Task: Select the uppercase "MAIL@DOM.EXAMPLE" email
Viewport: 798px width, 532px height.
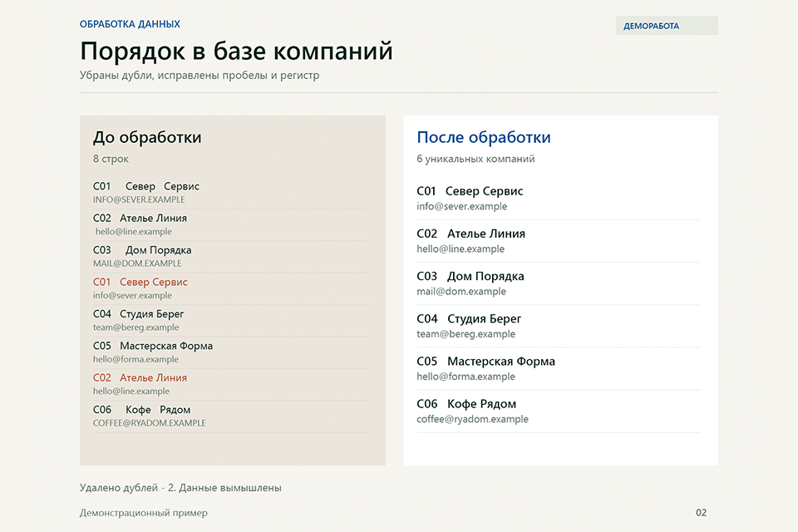Action: click(137, 264)
